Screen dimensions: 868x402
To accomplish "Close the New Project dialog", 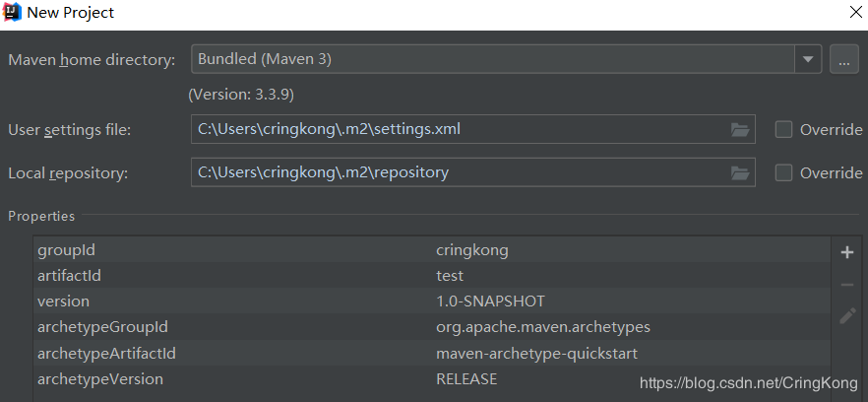I will pyautogui.click(x=855, y=13).
